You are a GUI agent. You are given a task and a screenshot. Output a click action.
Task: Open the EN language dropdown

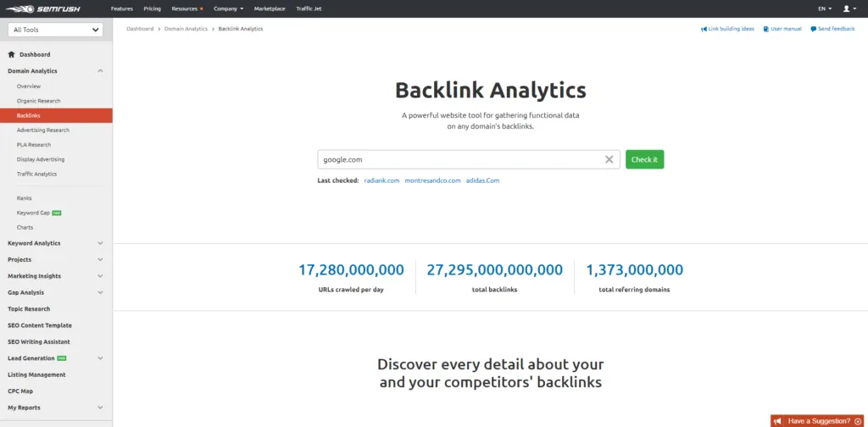pos(824,8)
